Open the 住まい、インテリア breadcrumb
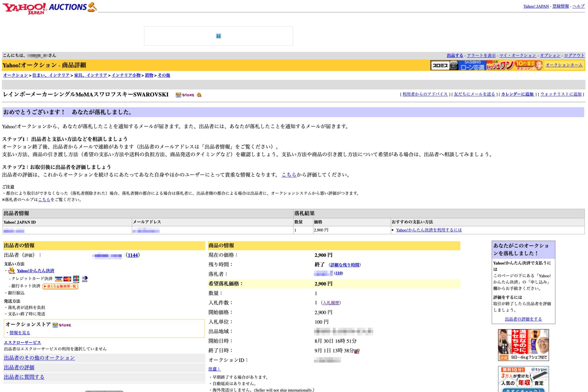The image size is (588, 392). [x=51, y=75]
